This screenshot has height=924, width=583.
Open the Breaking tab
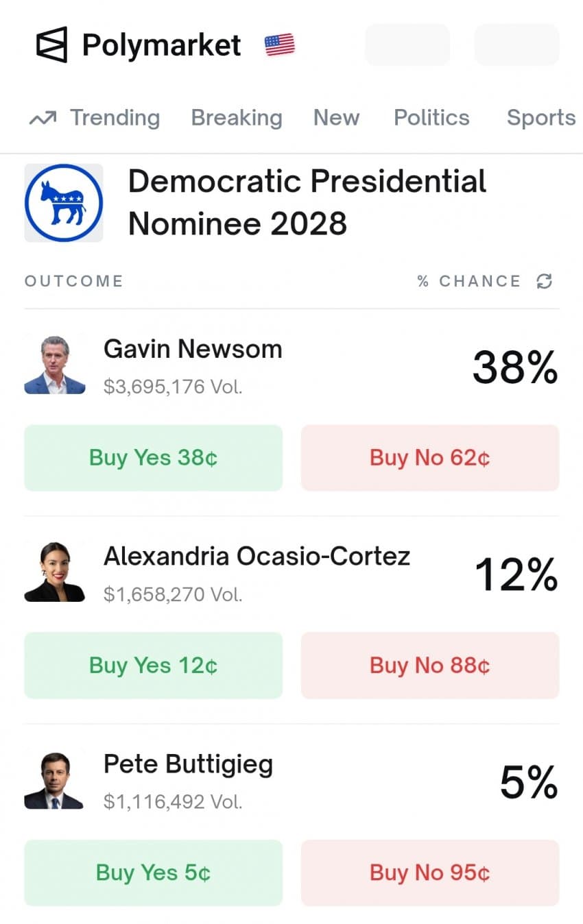237,118
